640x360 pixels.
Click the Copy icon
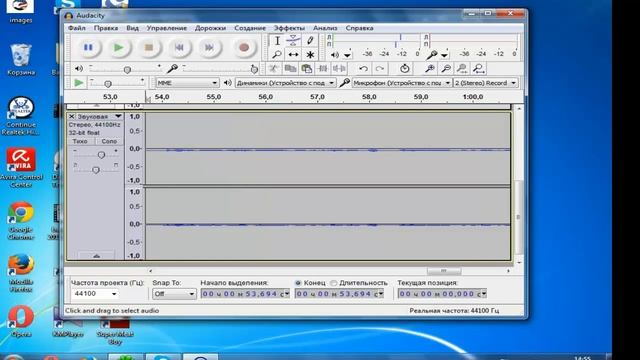tap(290, 69)
